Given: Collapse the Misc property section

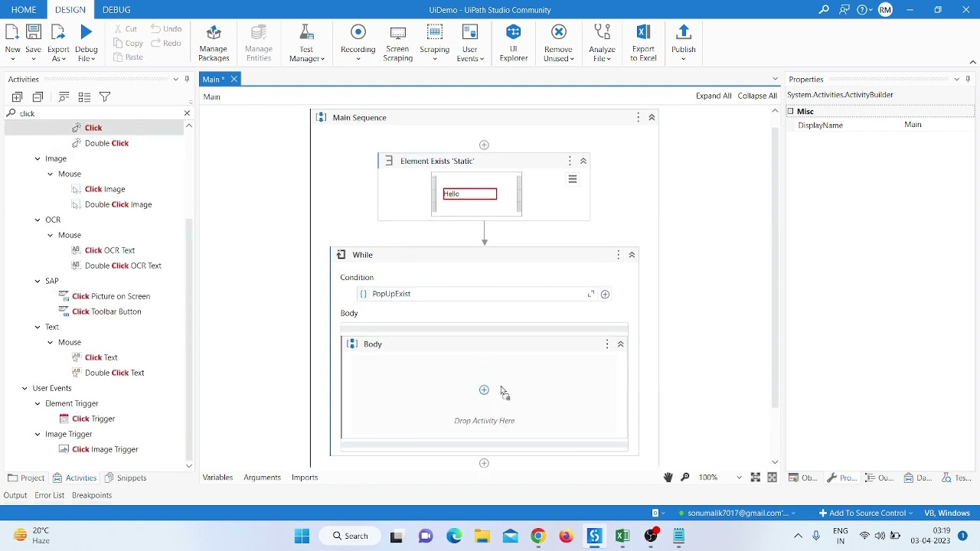Looking at the screenshot, I should [791, 112].
